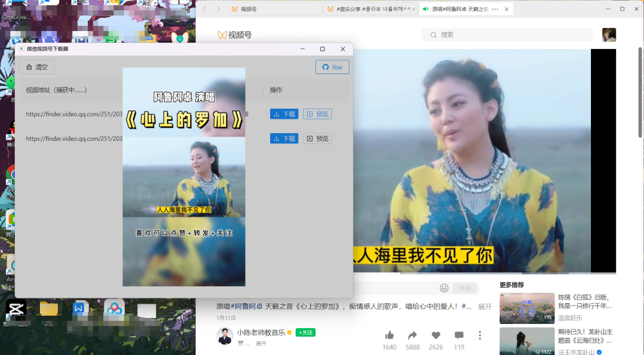Open the emoji picker in comment box
644x355 pixels.
[444, 288]
